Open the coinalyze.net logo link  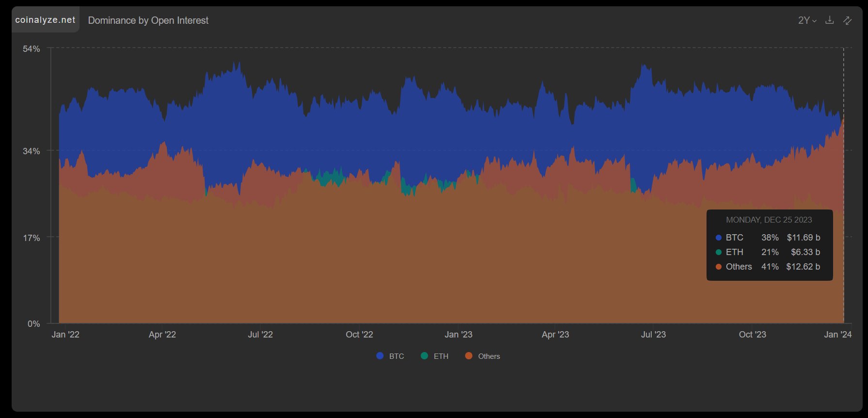click(x=45, y=20)
